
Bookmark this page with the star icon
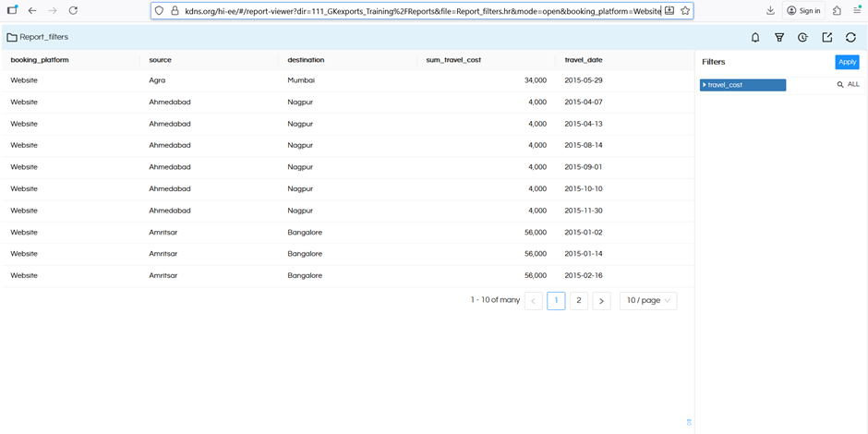685,10
